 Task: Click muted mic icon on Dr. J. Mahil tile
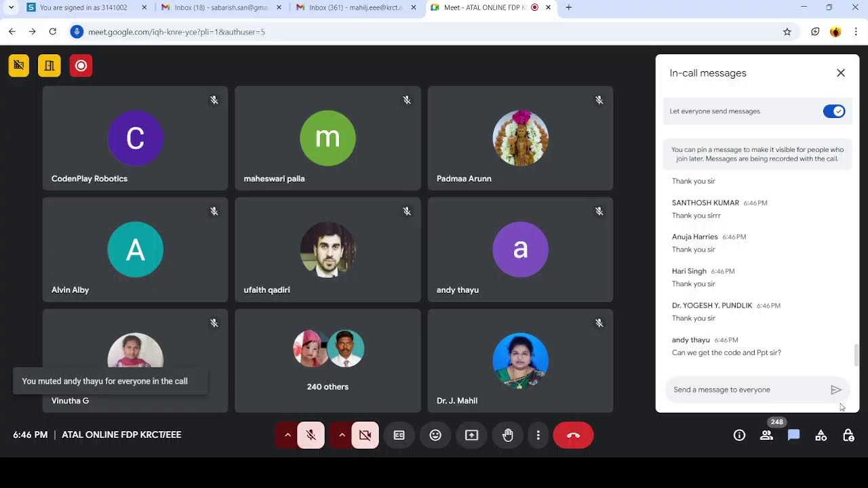click(599, 323)
